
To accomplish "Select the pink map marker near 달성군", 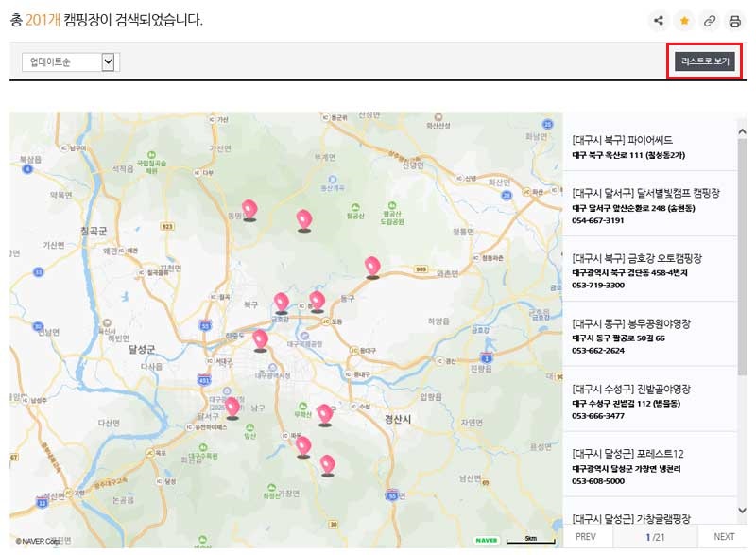I will click(x=233, y=409).
